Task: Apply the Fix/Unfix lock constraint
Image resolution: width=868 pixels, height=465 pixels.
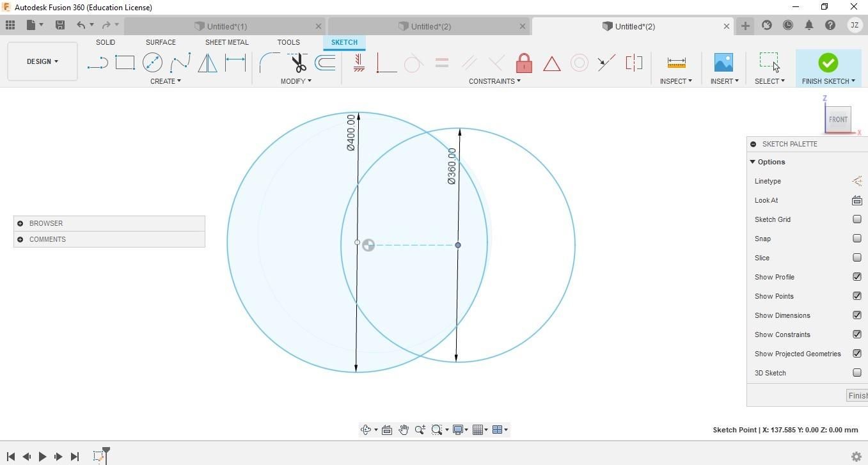Action: tap(524, 63)
